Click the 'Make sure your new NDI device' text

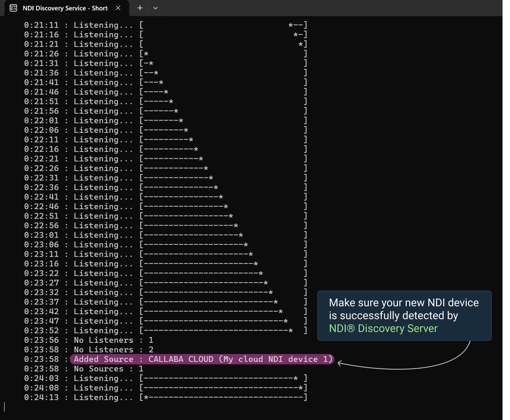[x=404, y=303]
